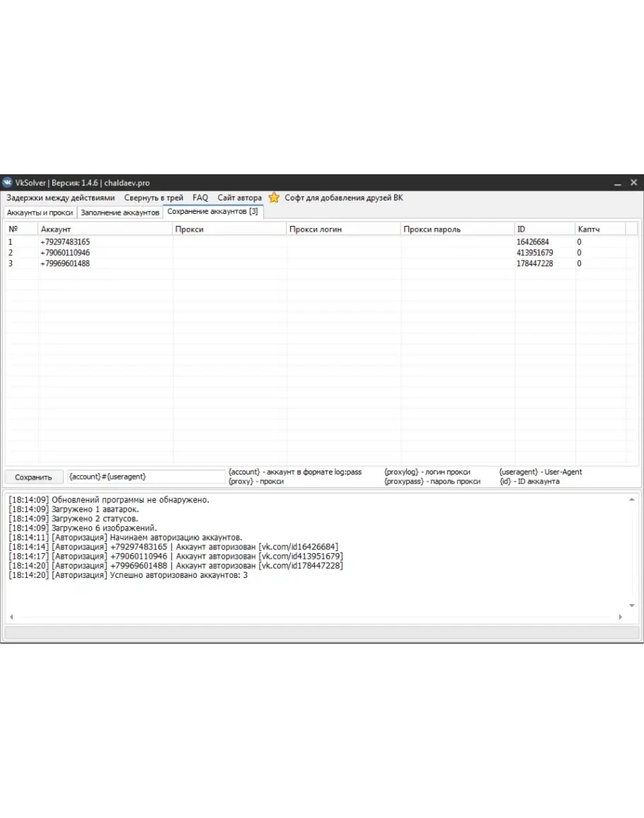Click Свернуть в трей menu item
The width and height of the screenshot is (644, 818).
point(154,198)
